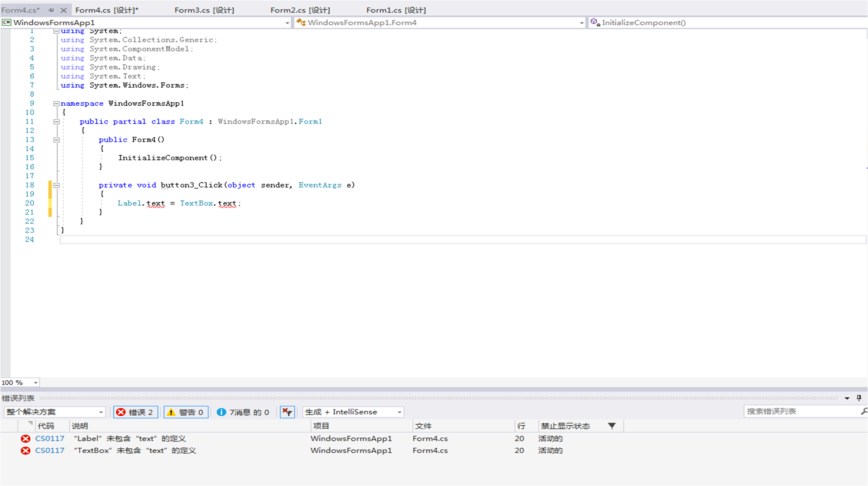This screenshot has height=486, width=868.
Task: Click Label.text in code line 20
Action: tap(141, 203)
